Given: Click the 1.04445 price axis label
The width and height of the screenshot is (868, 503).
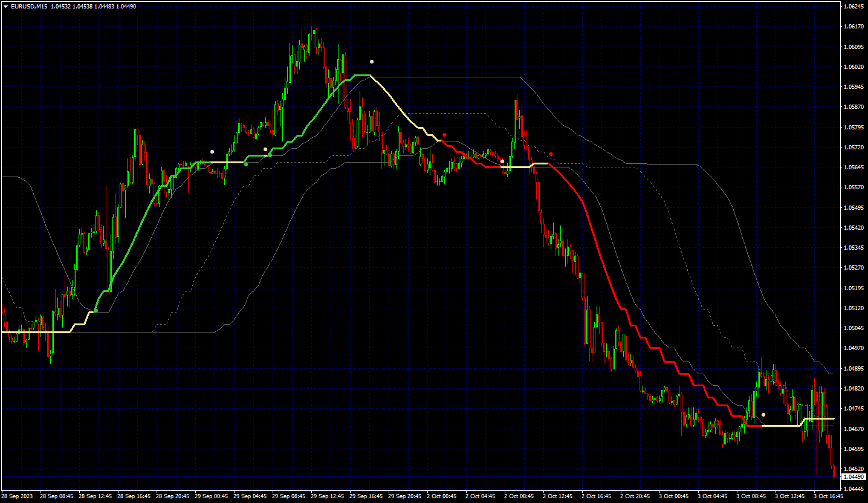Looking at the screenshot, I should (x=853, y=488).
